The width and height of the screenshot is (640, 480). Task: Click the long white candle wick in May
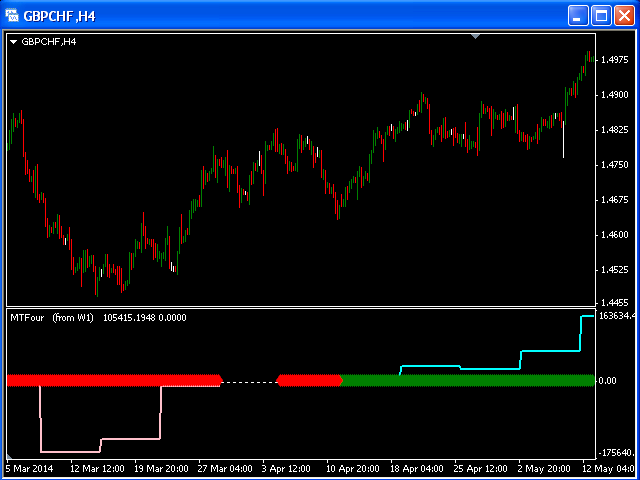tap(563, 140)
